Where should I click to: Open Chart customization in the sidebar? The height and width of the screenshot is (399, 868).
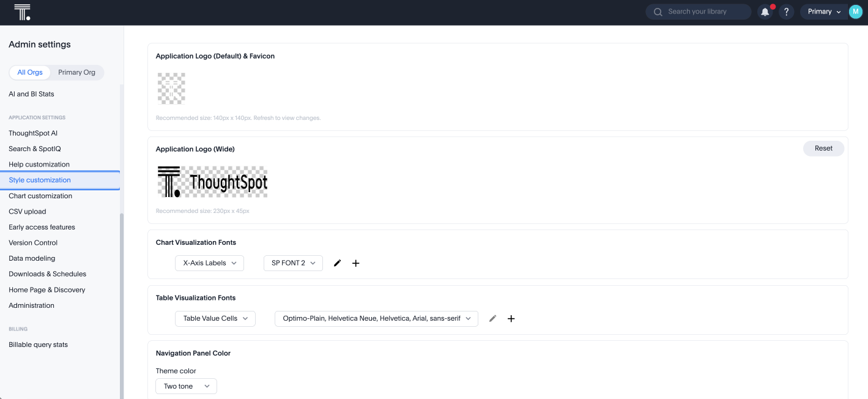pyautogui.click(x=40, y=195)
